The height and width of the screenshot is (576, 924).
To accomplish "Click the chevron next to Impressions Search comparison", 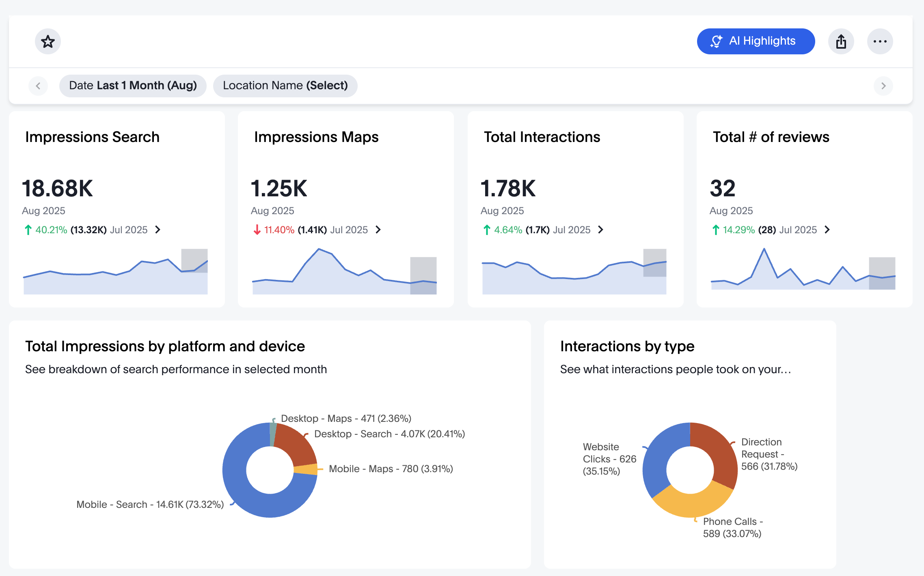I will tap(158, 230).
